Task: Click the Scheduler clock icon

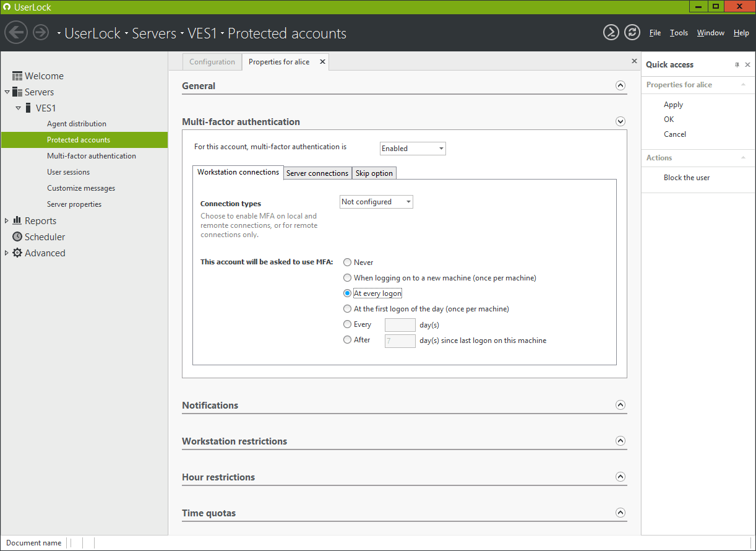Action: click(17, 236)
